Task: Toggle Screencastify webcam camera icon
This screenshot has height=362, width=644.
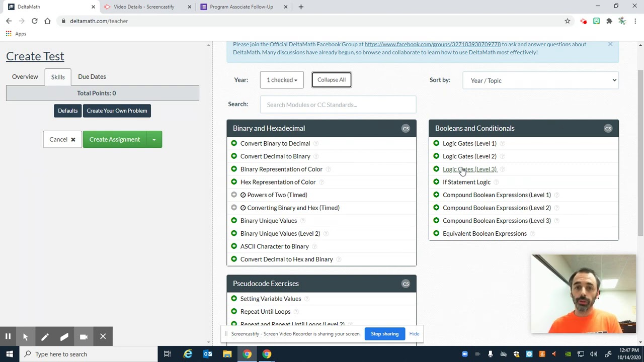Action: [x=84, y=336]
